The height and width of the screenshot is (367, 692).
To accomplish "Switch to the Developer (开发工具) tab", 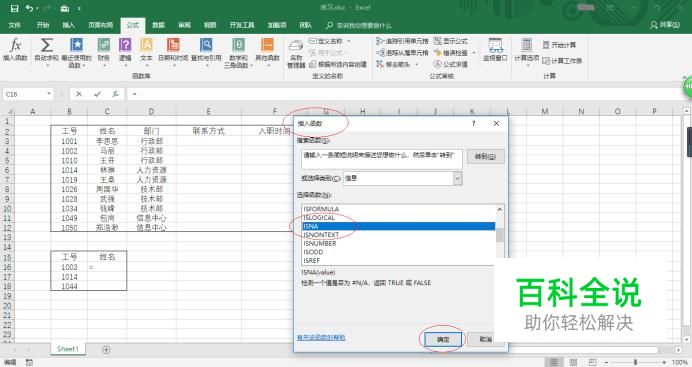I will click(x=242, y=25).
